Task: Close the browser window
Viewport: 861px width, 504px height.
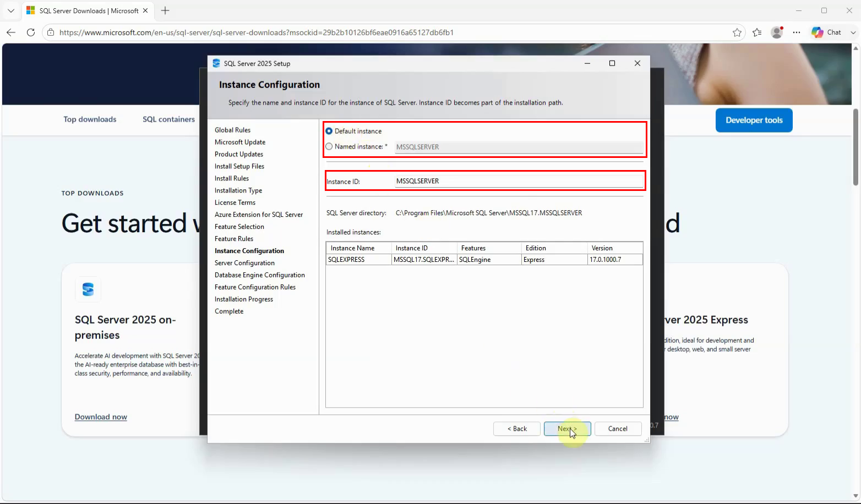Action: (x=849, y=10)
